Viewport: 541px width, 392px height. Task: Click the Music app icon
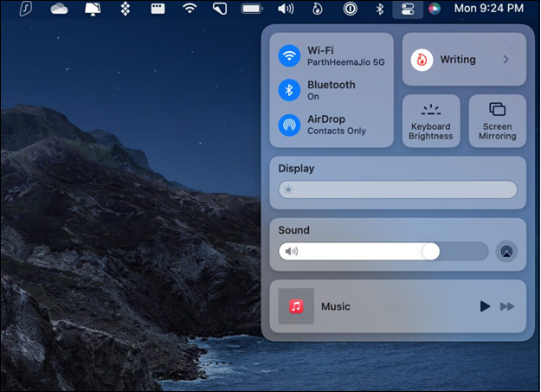tap(296, 306)
